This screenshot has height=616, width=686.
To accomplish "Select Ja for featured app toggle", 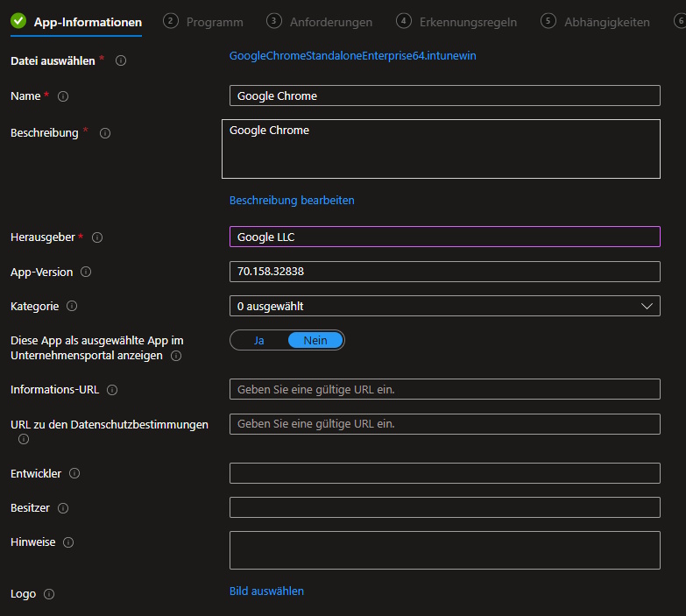I will (x=259, y=340).
